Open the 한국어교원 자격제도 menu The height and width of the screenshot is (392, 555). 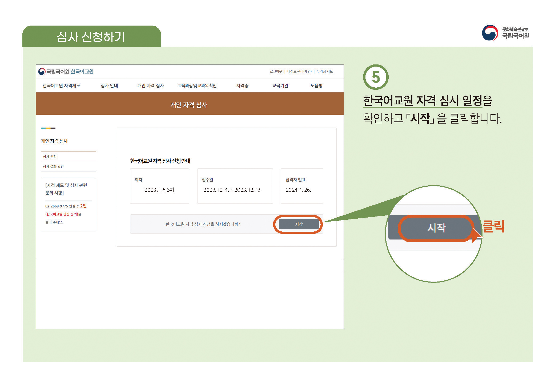(x=62, y=85)
